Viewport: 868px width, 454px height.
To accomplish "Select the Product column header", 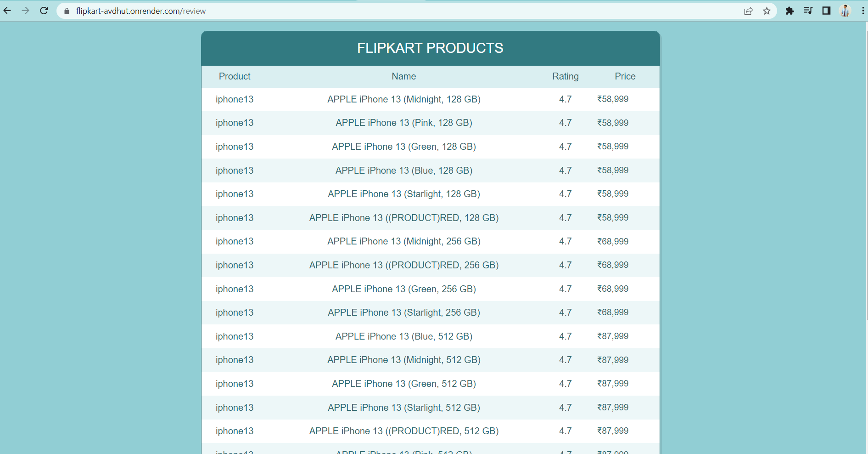I will tap(235, 76).
